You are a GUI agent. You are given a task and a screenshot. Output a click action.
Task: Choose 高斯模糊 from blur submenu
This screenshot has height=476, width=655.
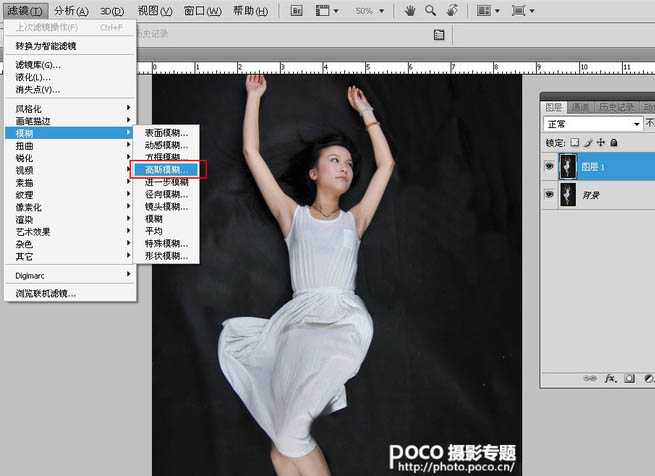[165, 169]
